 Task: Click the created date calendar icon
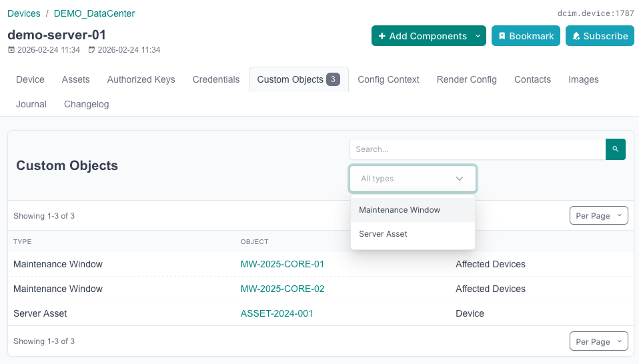tap(11, 50)
